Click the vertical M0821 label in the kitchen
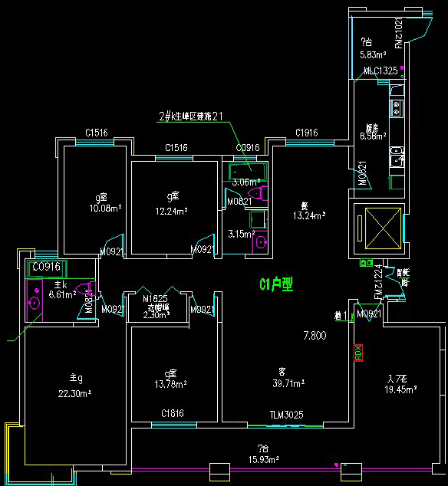The image size is (448, 486). pyautogui.click(x=362, y=173)
